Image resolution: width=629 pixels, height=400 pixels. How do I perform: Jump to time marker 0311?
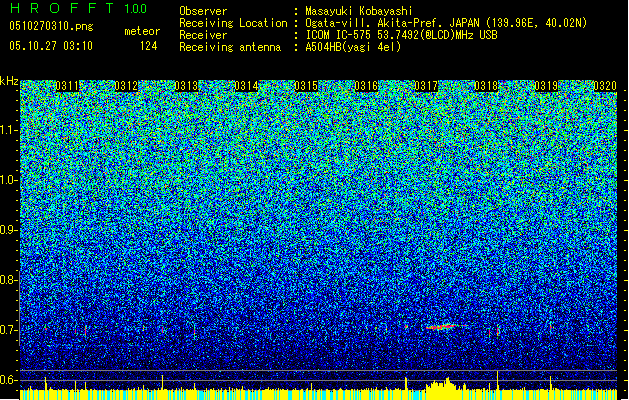coord(67,86)
